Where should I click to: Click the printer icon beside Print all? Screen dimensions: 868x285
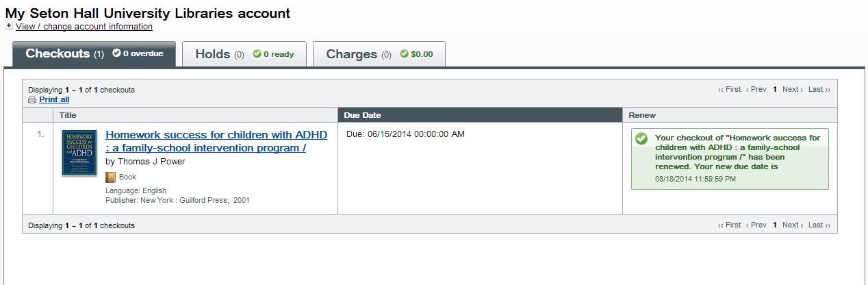[x=32, y=99]
